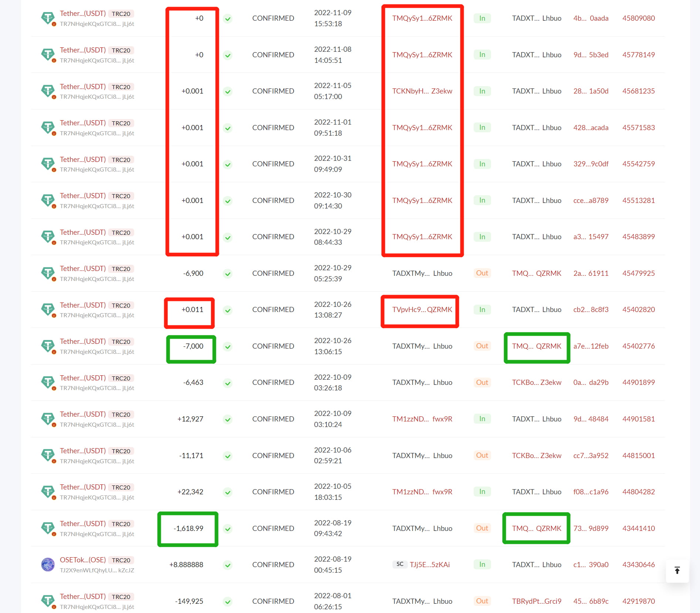Click confirmed checkmark in the -1,618.99 row

coord(228,529)
